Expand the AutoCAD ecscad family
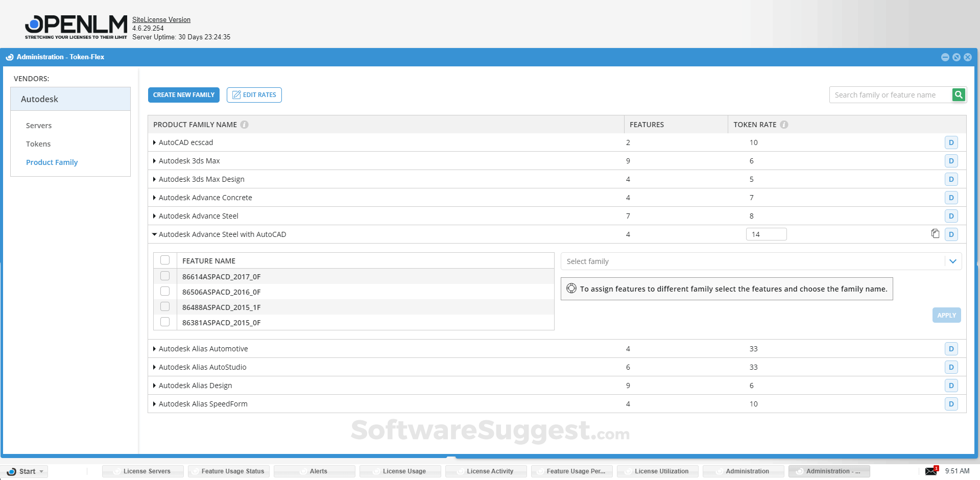 click(154, 142)
